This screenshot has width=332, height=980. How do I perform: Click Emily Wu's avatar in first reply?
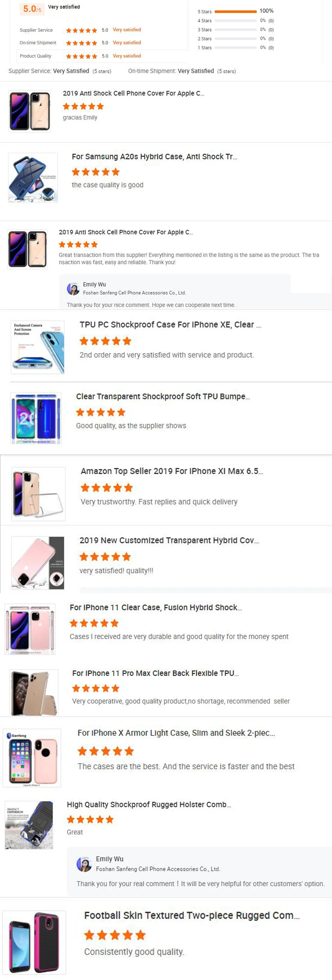click(x=73, y=289)
